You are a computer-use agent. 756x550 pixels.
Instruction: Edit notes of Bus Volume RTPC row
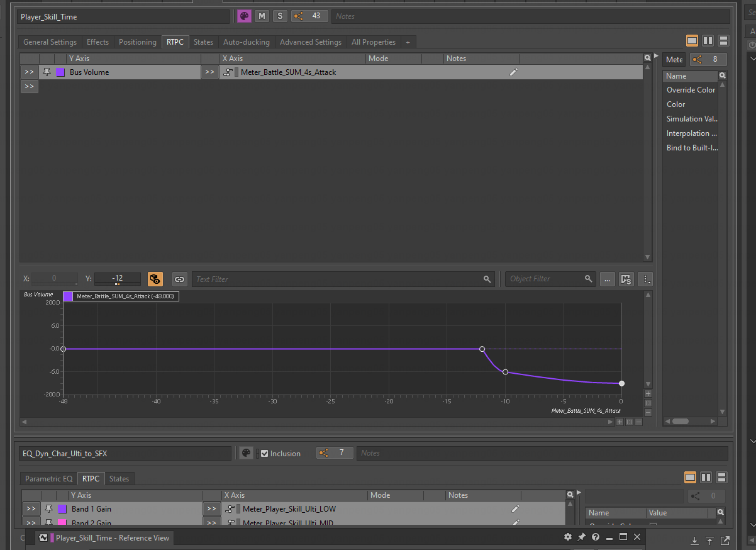click(x=513, y=72)
